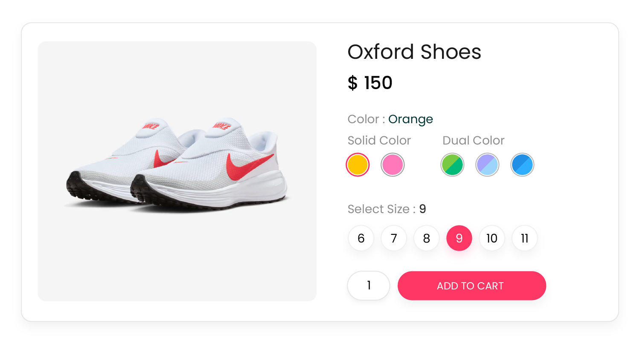Select shoe size 11
Image resolution: width=640 pixels, height=364 pixels.
point(525,238)
